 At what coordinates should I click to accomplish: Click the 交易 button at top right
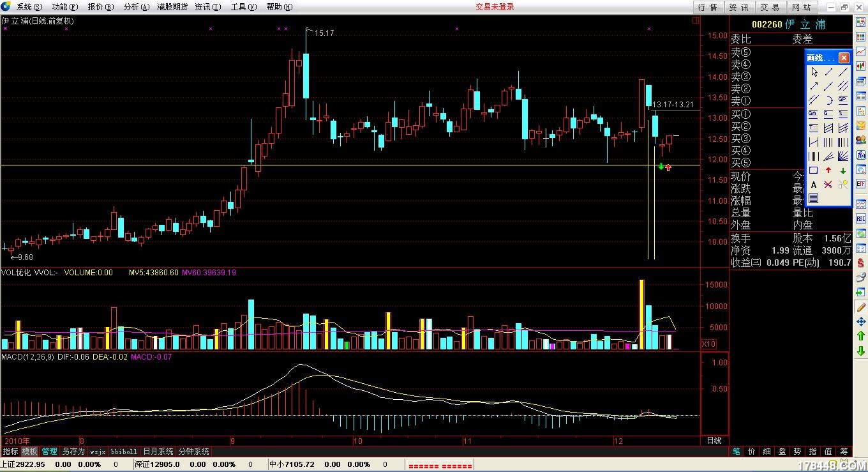(770, 7)
